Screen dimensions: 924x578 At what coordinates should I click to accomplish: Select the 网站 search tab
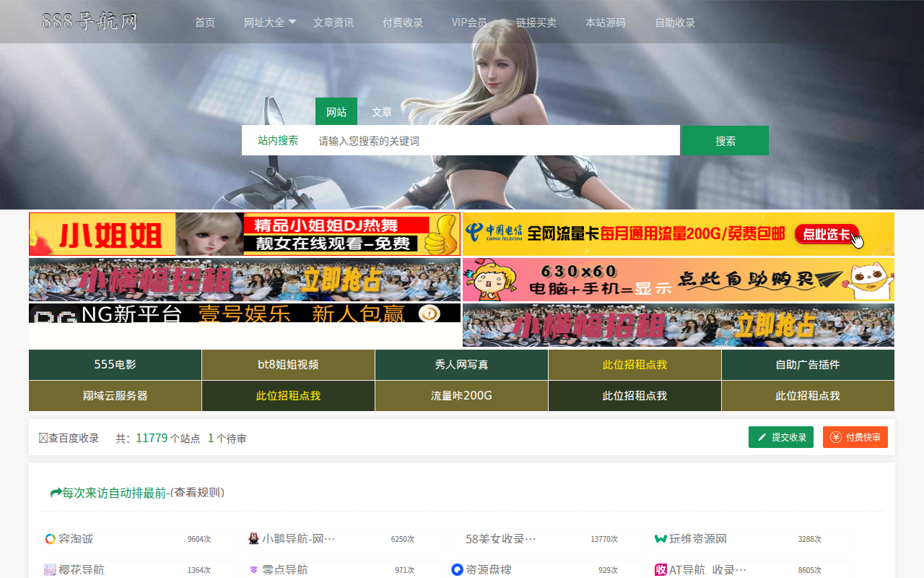click(x=336, y=112)
